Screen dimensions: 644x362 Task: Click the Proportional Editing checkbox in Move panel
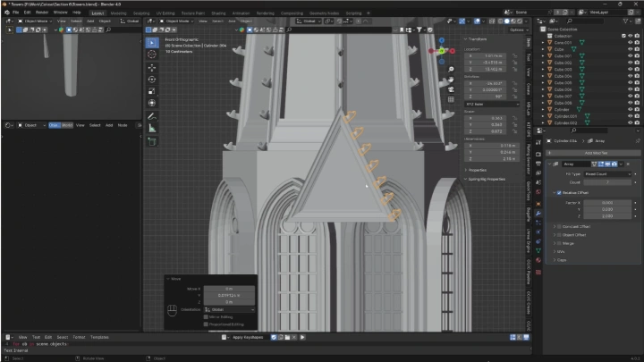click(x=206, y=324)
